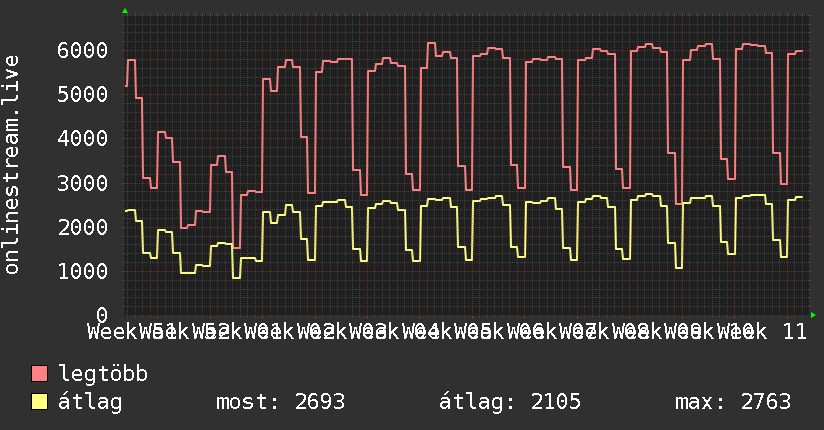This screenshot has width=824, height=430.
Task: Click the 'max: 2763' statistic
Action: (x=733, y=402)
